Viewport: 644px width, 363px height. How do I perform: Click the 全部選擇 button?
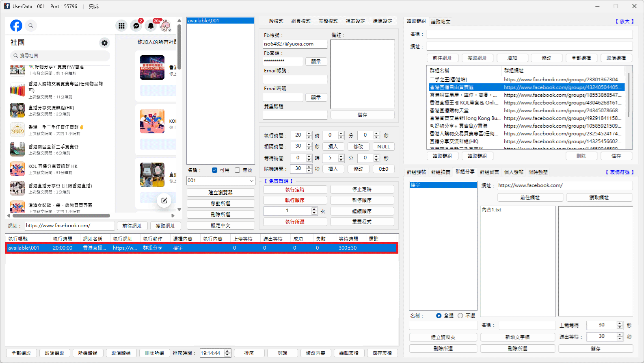point(581,58)
